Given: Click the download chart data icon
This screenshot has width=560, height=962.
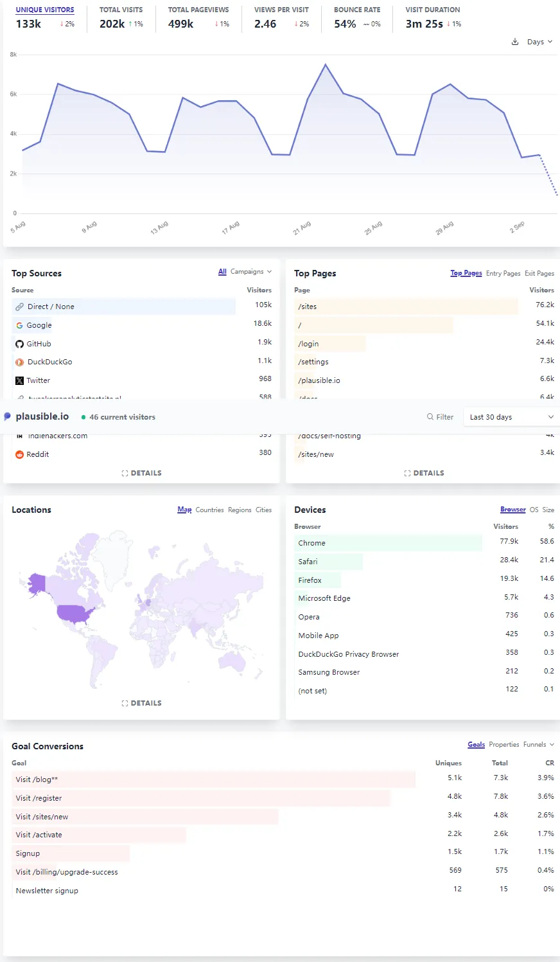Looking at the screenshot, I should coord(514,42).
